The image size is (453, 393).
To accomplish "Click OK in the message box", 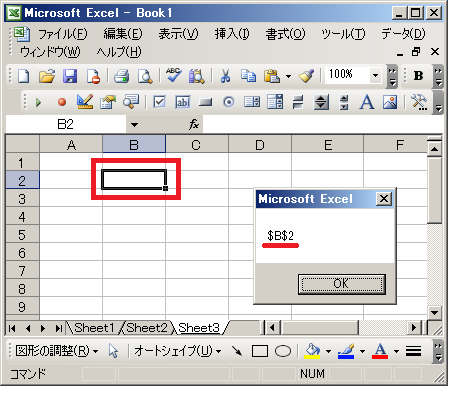I will 342,284.
